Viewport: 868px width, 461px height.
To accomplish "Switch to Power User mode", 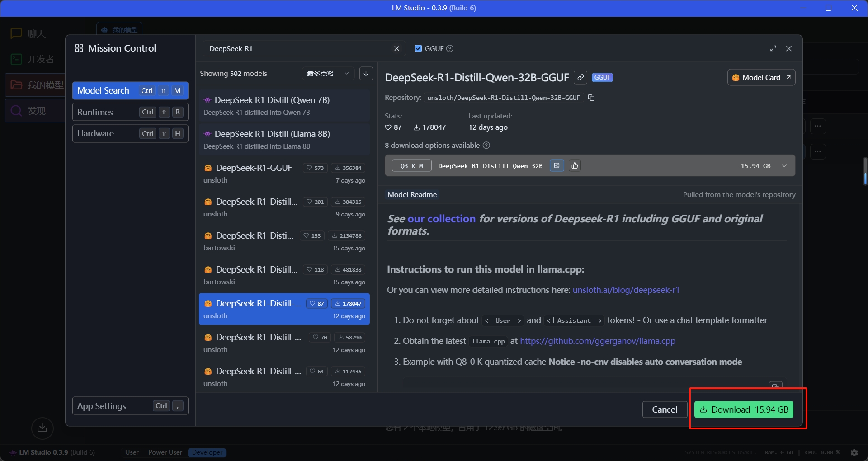I will [x=165, y=452].
